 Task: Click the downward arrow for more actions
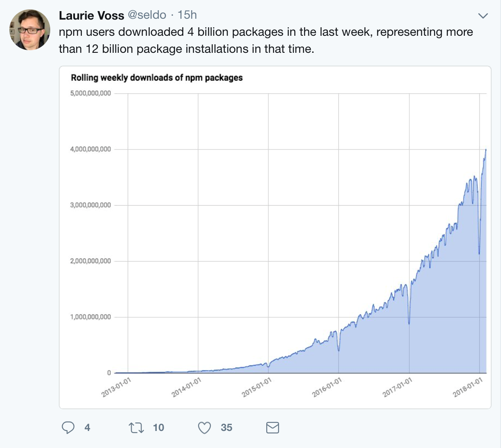483,15
